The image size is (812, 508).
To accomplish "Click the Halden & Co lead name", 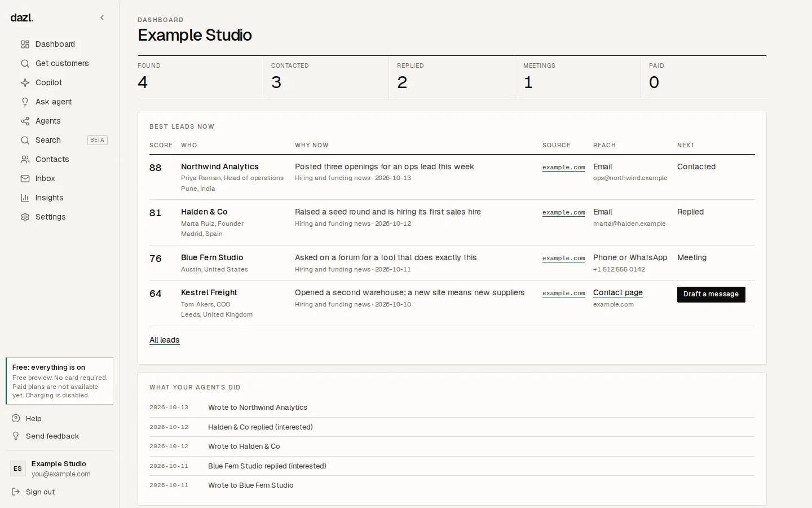I will [204, 212].
